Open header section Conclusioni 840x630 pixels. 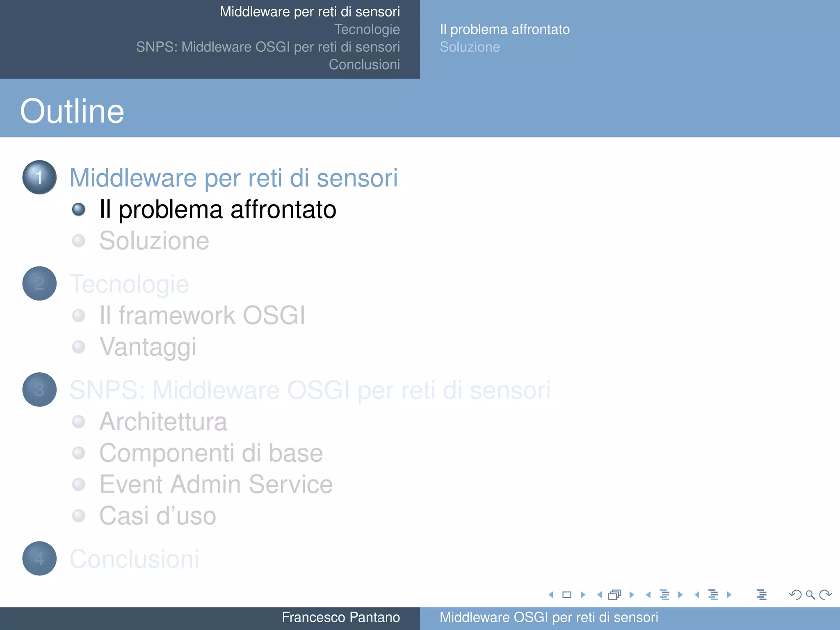364,65
